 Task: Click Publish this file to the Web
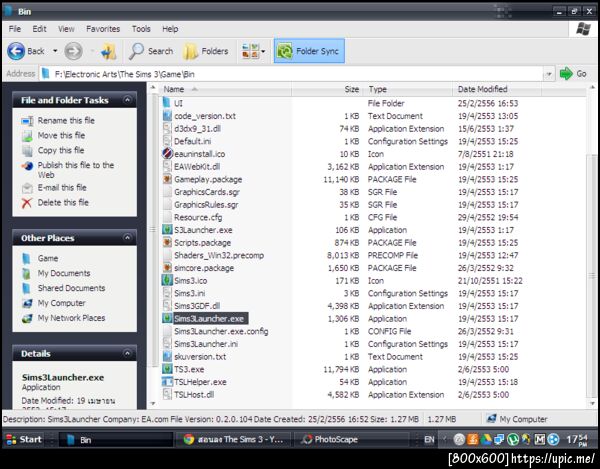point(76,170)
